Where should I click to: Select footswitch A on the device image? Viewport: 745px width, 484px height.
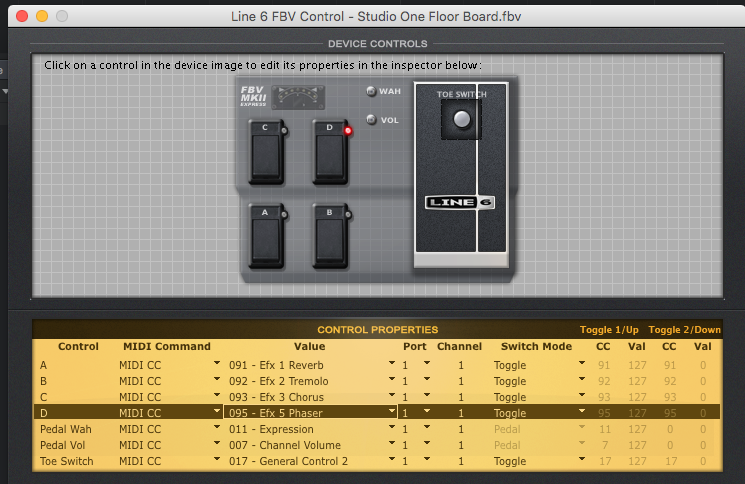(266, 236)
